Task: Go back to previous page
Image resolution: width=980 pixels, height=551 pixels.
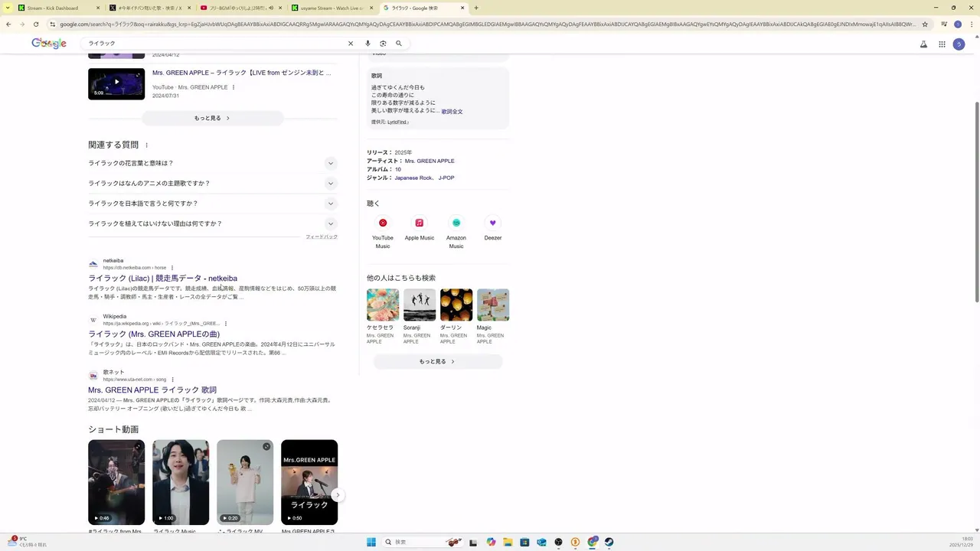Action: (8, 24)
